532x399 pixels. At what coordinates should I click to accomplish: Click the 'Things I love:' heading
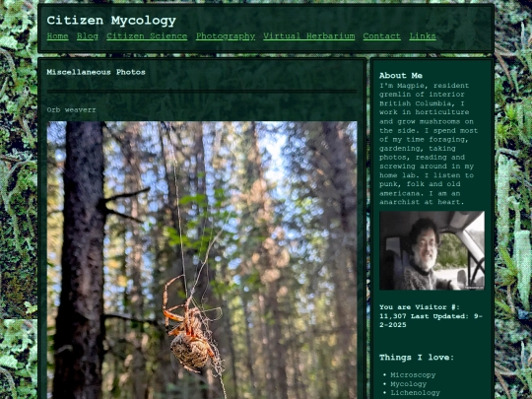(x=417, y=358)
